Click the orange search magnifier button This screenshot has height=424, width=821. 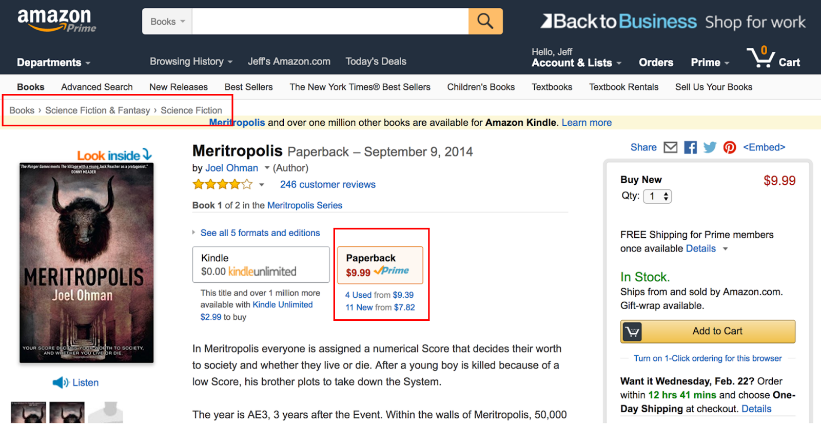485,21
